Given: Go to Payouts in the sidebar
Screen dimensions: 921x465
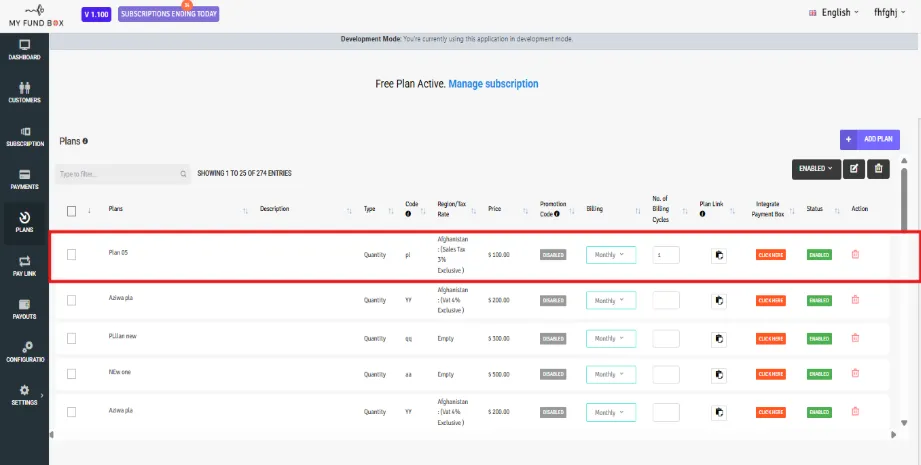Looking at the screenshot, I should click(25, 309).
